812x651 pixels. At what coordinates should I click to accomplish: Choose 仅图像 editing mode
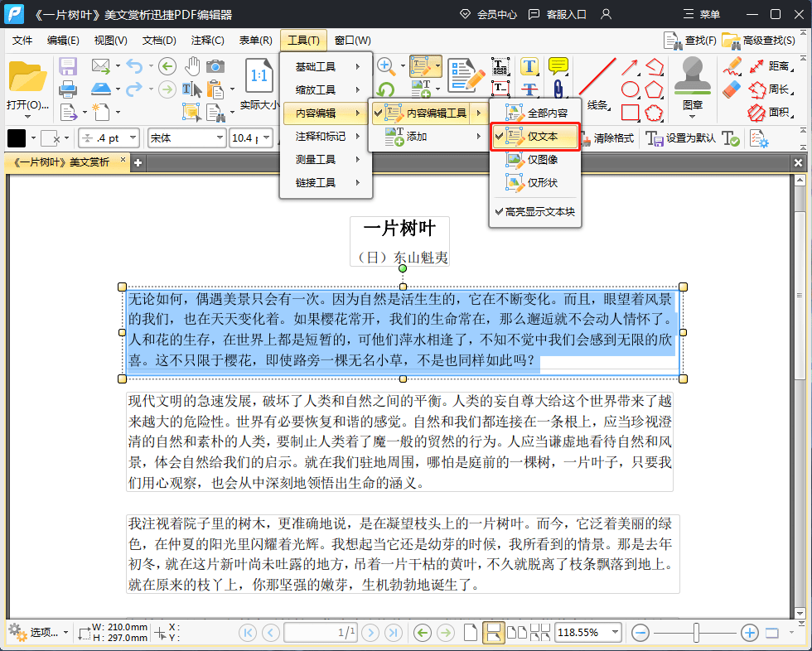(x=535, y=159)
